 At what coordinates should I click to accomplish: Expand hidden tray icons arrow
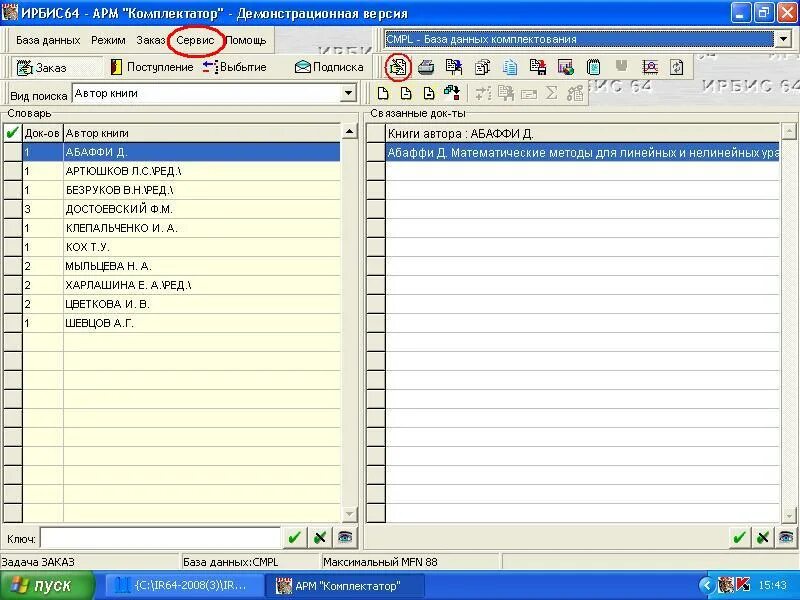pos(707,585)
